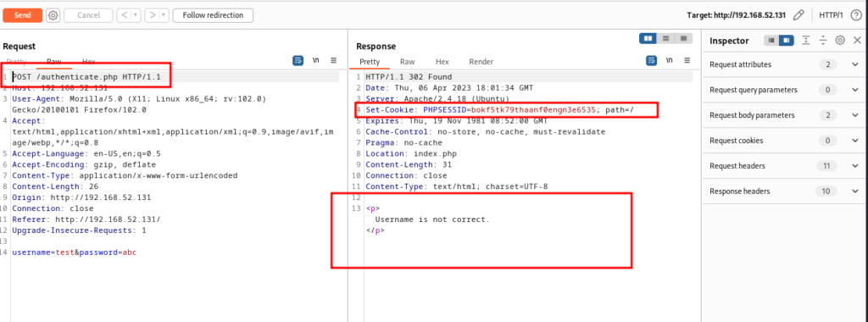Switch to the side-by-side split layout
868x322 pixels.
648,38
